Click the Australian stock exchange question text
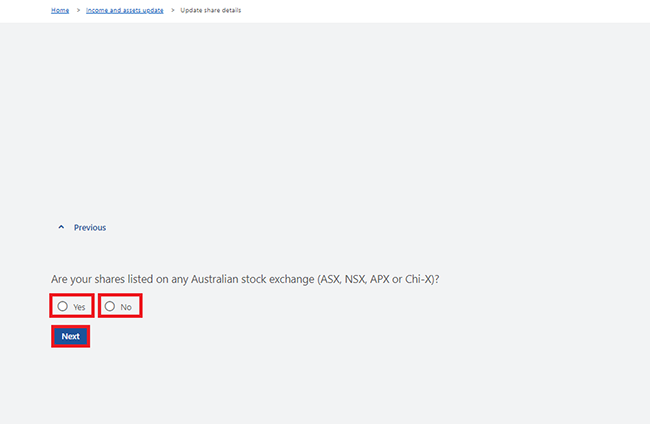The height and width of the screenshot is (424, 650). point(245,279)
